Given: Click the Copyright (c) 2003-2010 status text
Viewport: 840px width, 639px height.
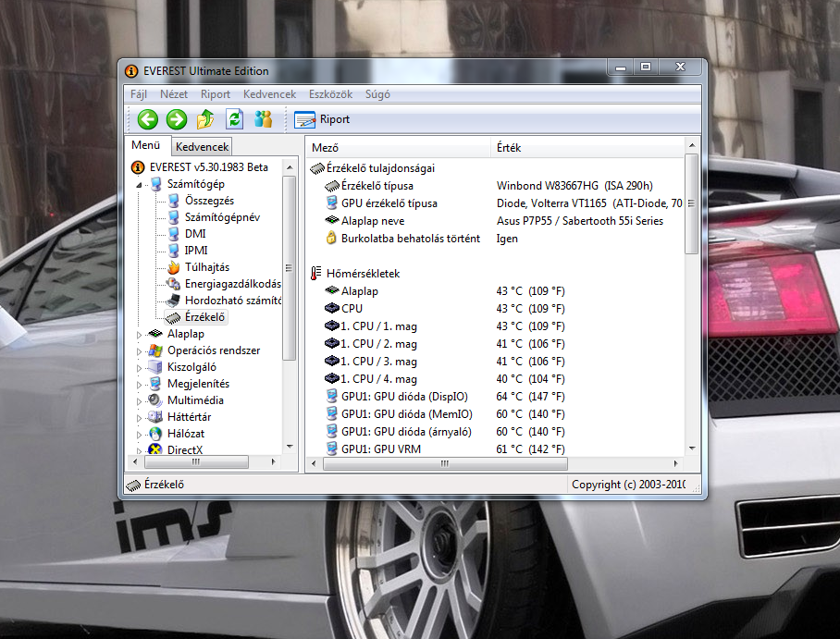Looking at the screenshot, I should (628, 485).
